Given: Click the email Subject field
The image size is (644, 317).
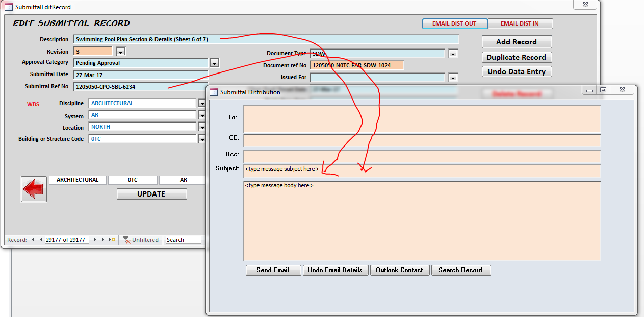Looking at the screenshot, I should pos(422,171).
